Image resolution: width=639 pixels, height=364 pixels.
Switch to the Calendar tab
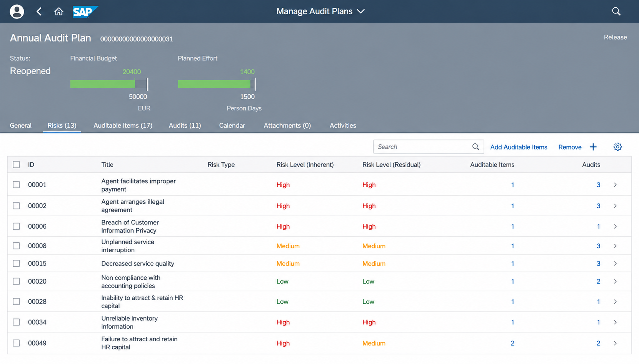pos(232,125)
